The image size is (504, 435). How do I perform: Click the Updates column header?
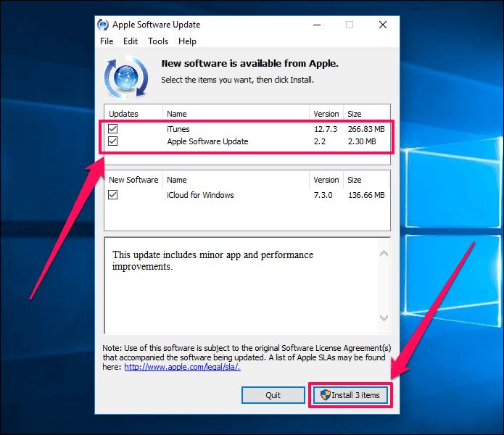coord(123,114)
